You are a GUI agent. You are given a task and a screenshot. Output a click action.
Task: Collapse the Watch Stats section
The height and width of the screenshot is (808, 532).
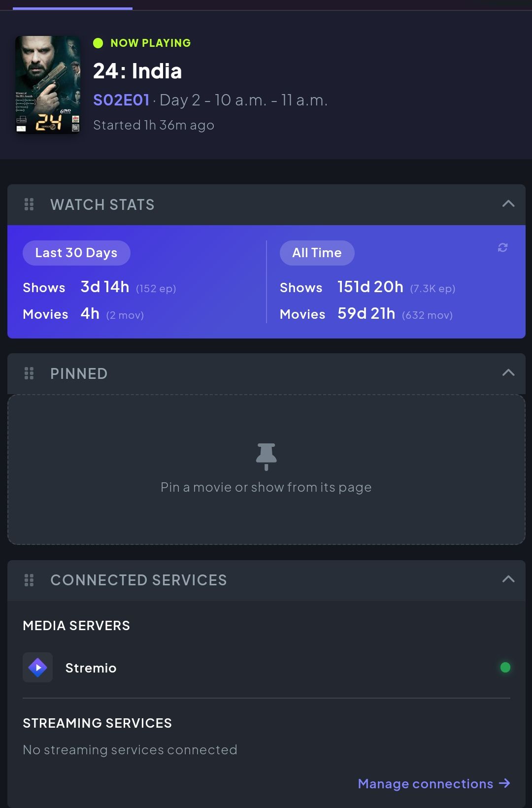[508, 204]
